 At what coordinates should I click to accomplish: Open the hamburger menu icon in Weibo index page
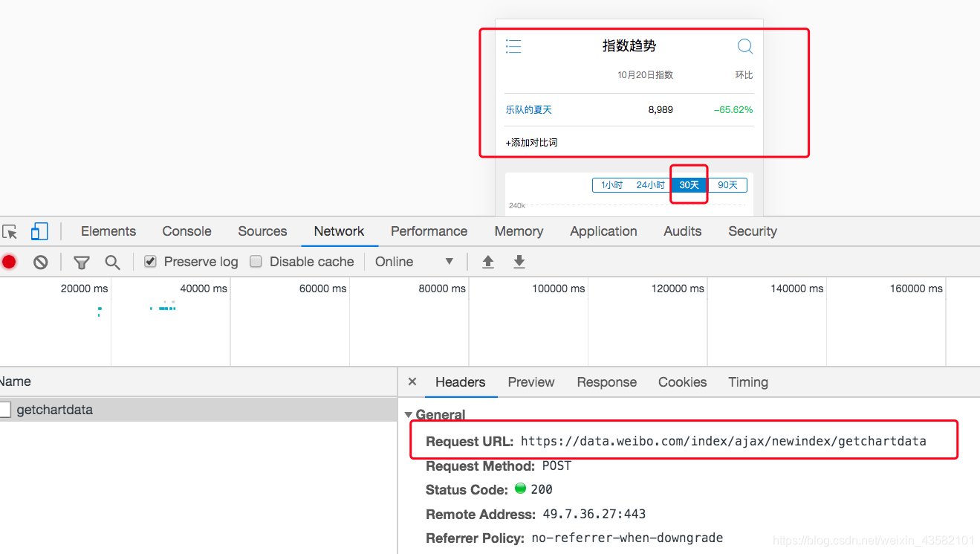click(x=513, y=46)
